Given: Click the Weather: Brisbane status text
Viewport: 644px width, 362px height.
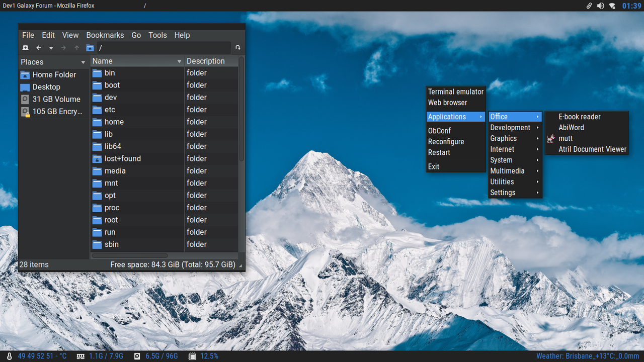Looking at the screenshot, I should 588,356.
